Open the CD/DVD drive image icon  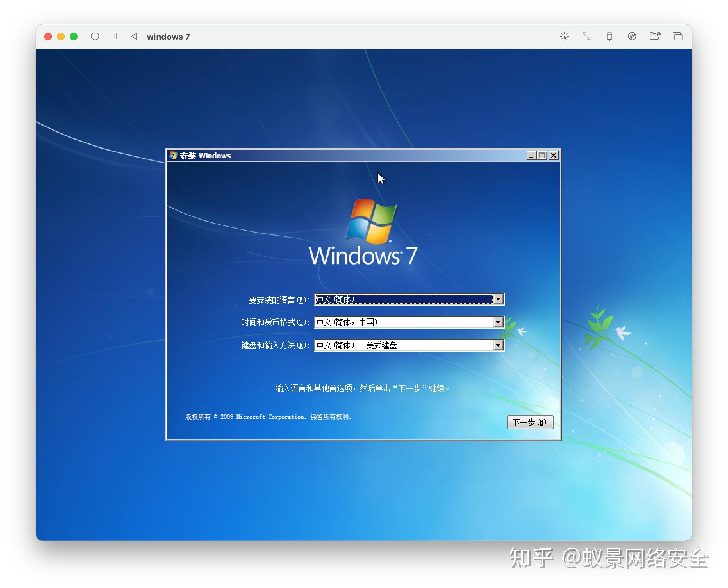(632, 36)
